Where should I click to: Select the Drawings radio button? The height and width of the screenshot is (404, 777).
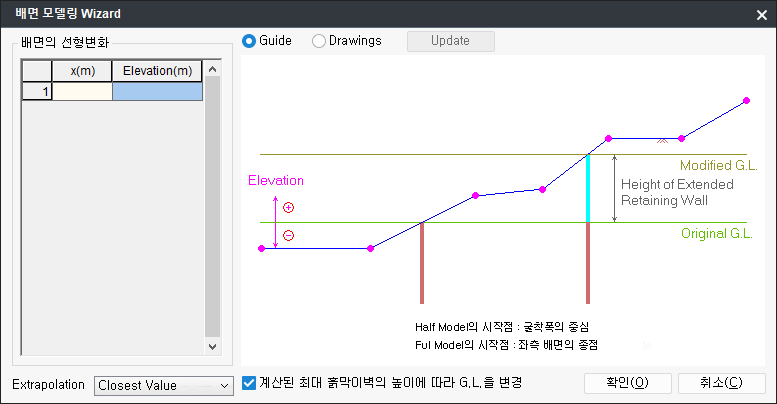pyautogui.click(x=319, y=41)
